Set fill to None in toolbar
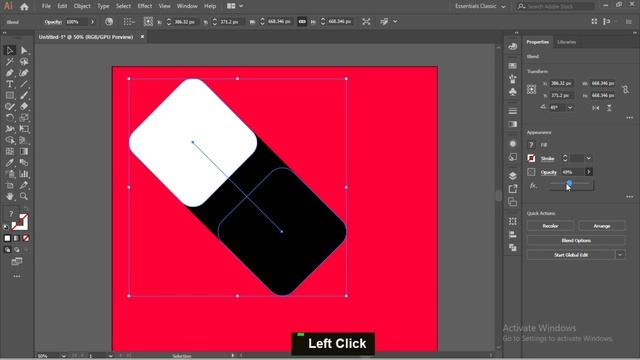 coord(26,238)
